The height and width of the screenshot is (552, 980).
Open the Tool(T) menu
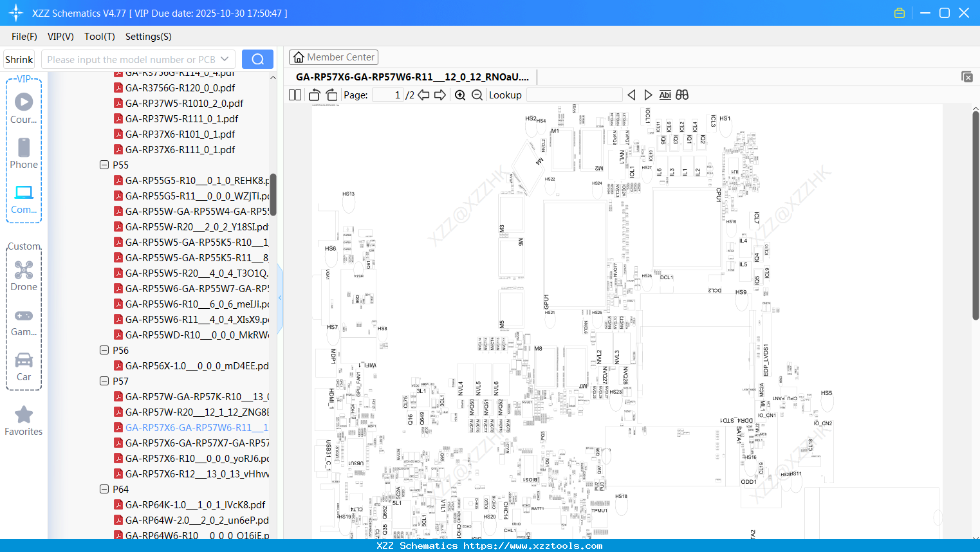(x=100, y=37)
